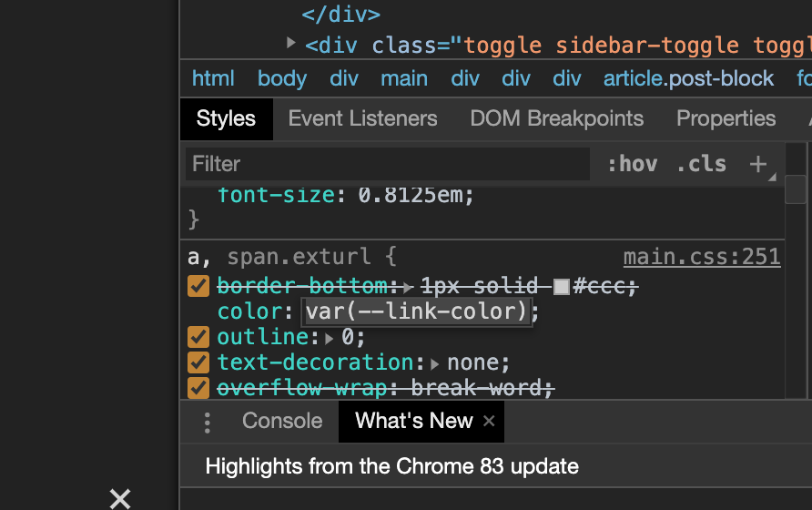Open the drawer three-dot menu
The height and width of the screenshot is (510, 812).
pos(208,422)
